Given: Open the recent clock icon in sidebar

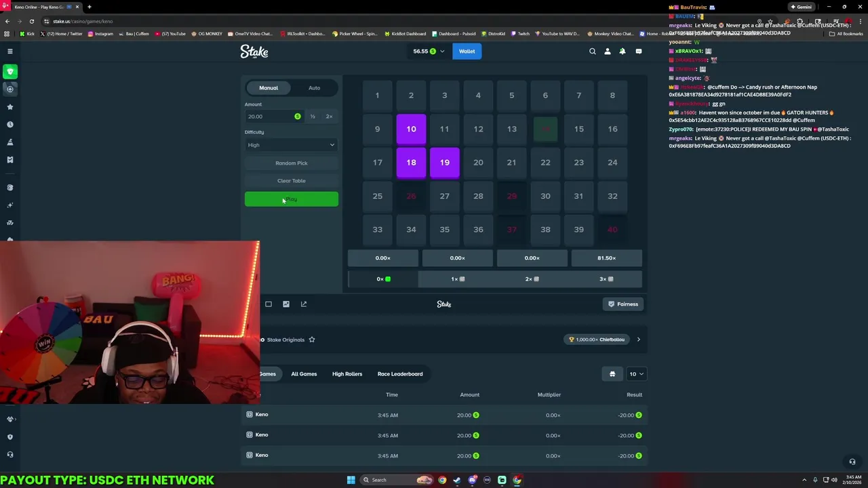Looking at the screenshot, I should click(x=10, y=125).
